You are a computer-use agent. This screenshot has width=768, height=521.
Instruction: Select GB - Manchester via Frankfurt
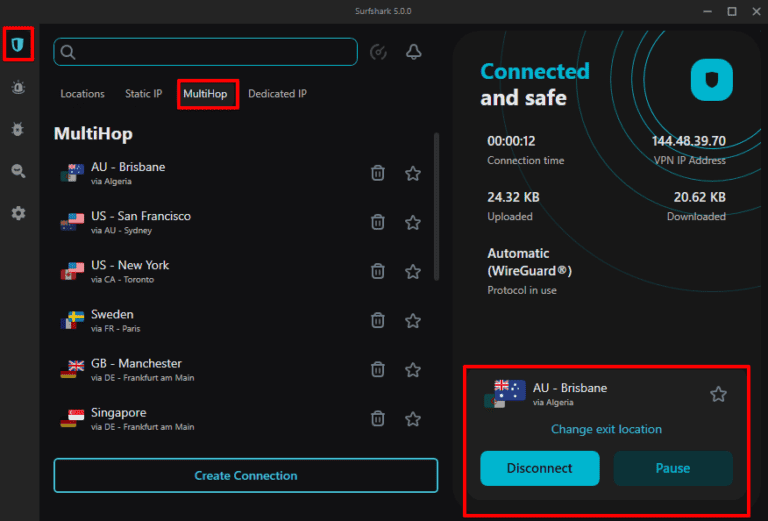(x=240, y=370)
